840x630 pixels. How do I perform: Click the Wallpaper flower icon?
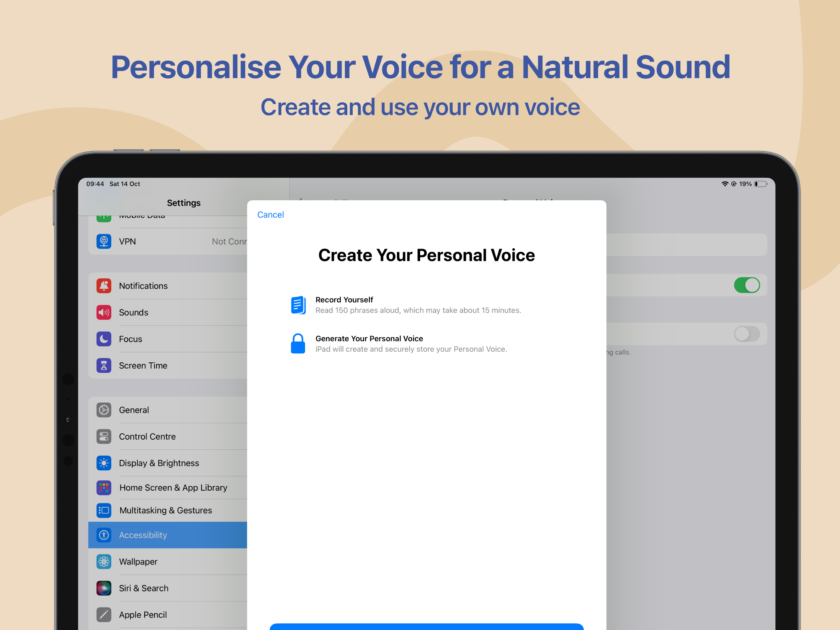coord(104,562)
